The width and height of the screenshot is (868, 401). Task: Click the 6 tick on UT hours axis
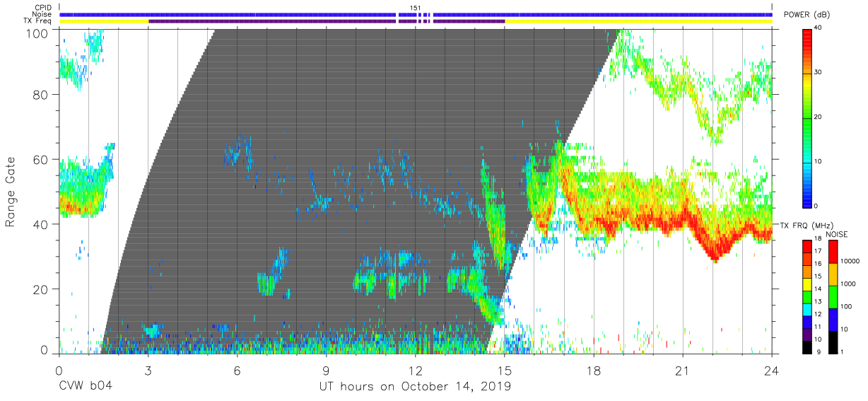(x=237, y=370)
